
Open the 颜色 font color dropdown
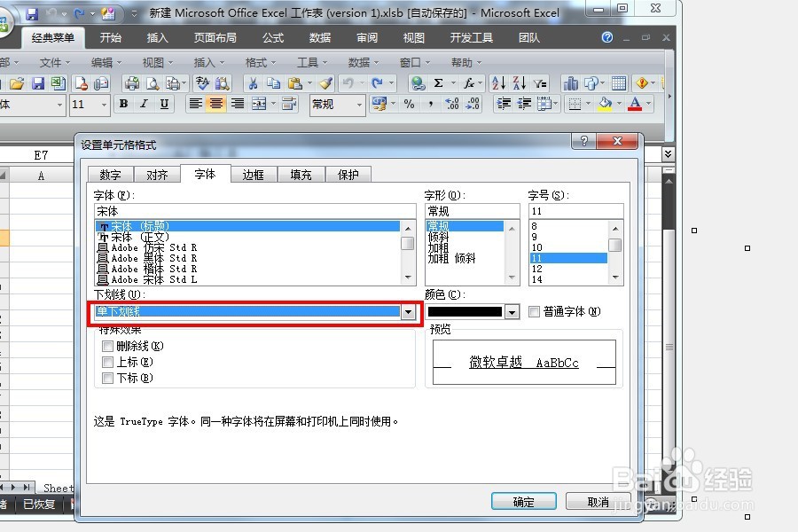(512, 311)
